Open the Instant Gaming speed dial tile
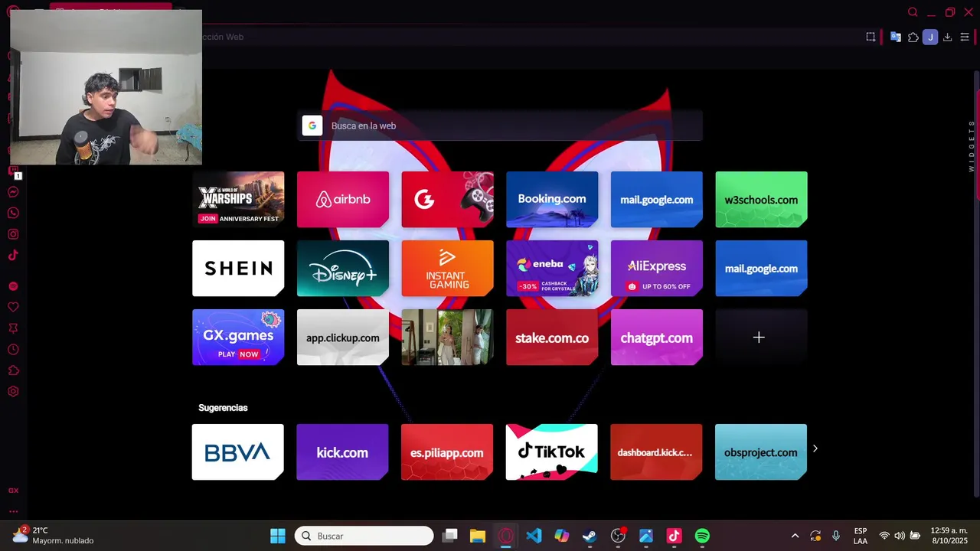The width and height of the screenshot is (980, 551). 447,268
